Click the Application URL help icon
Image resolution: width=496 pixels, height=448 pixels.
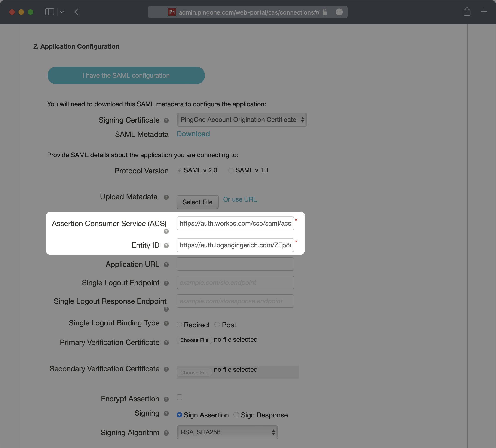pos(166,265)
